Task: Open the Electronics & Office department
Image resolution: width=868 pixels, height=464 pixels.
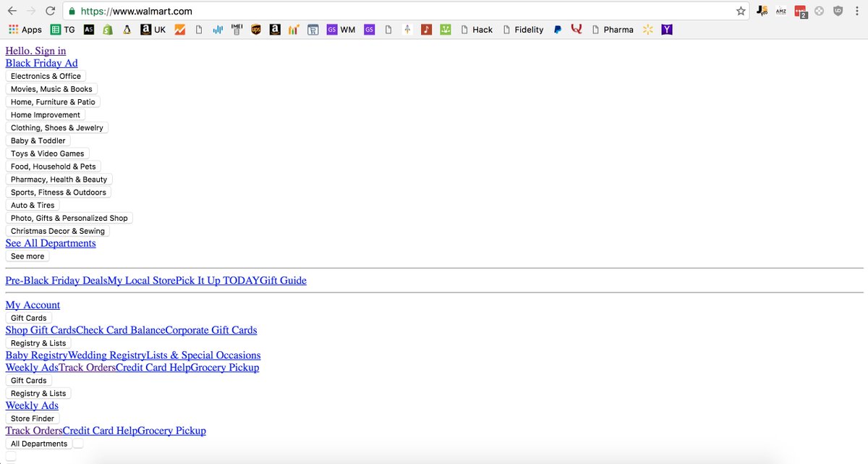Action: tap(46, 76)
